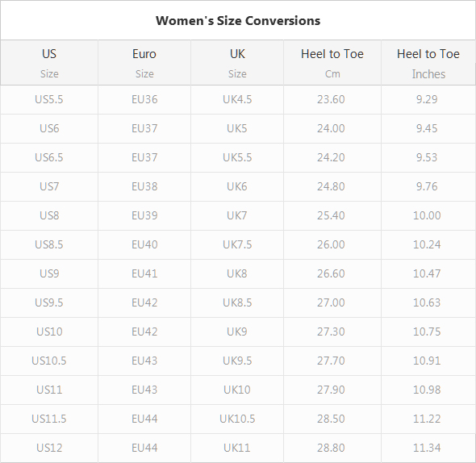Select the 27.30 cm value
This screenshot has height=463, width=476.
[x=331, y=332]
